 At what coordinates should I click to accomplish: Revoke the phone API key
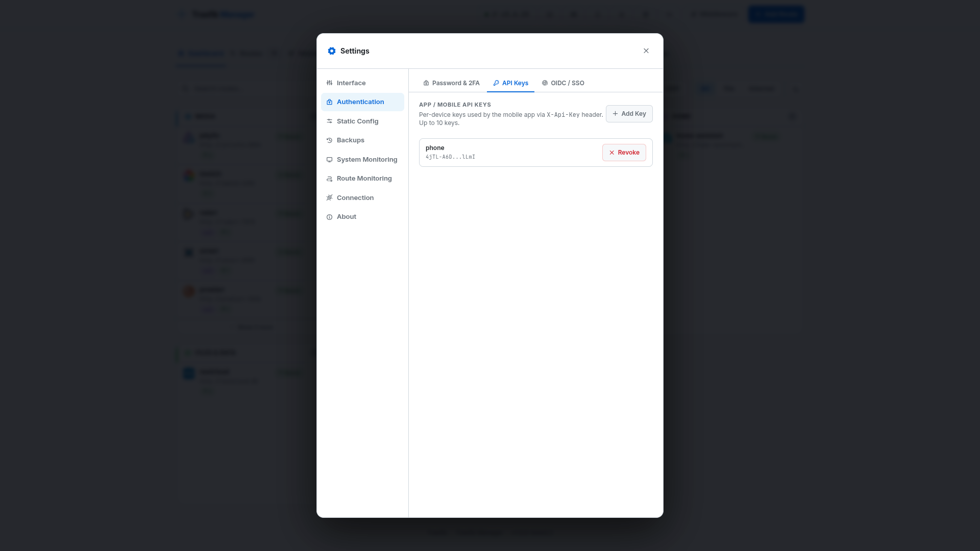(624, 153)
